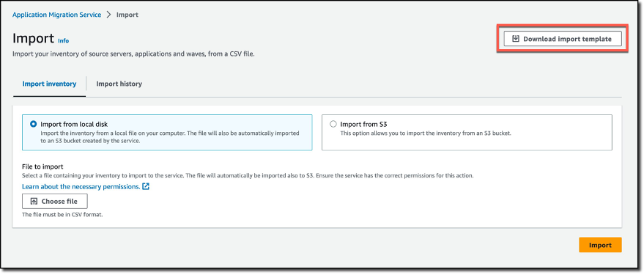The width and height of the screenshot is (644, 275).
Task: Select the Import from S3 radio button
Action: (x=333, y=124)
